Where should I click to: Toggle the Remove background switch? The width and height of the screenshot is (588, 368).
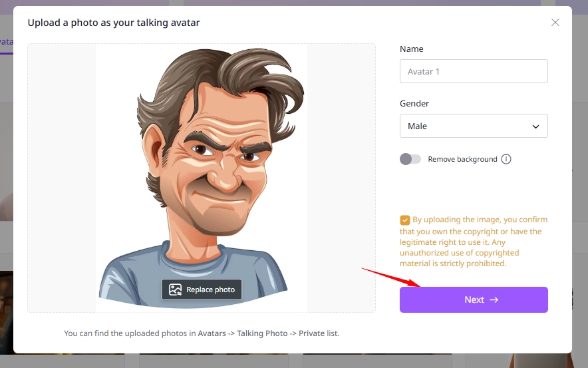(x=410, y=159)
